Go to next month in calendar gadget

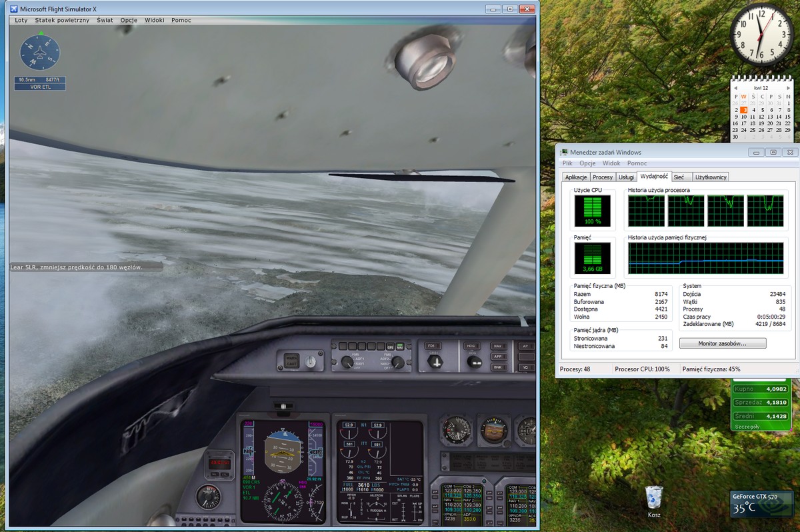coord(787,87)
